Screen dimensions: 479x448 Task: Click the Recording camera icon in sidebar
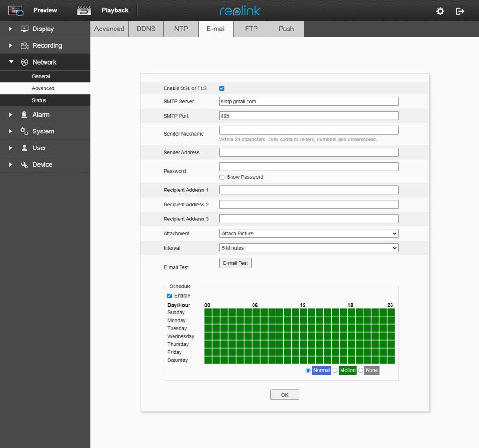[x=24, y=46]
